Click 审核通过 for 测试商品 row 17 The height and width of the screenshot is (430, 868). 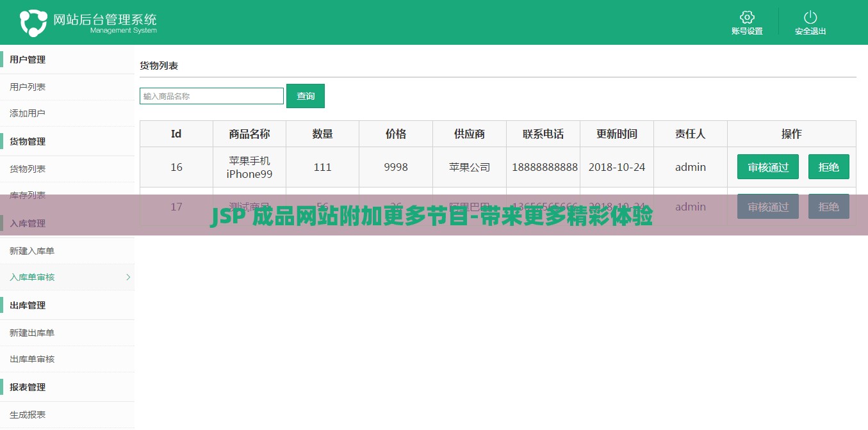(x=767, y=206)
